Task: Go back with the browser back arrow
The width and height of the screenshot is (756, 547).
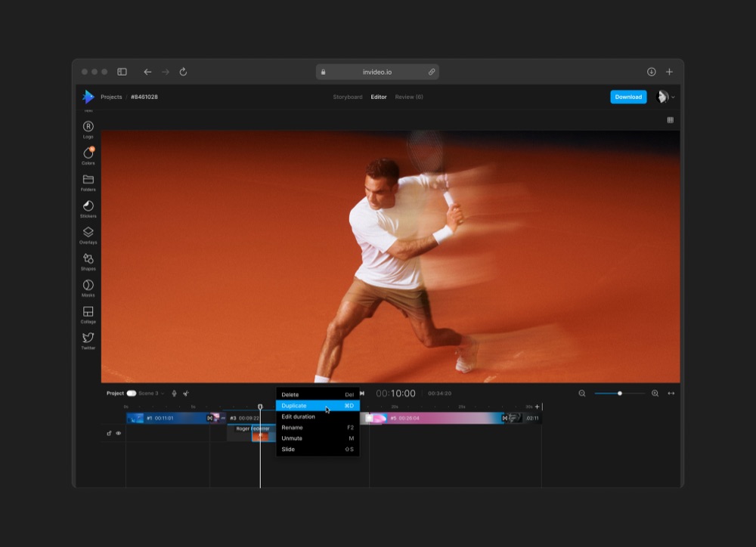Action: 147,72
